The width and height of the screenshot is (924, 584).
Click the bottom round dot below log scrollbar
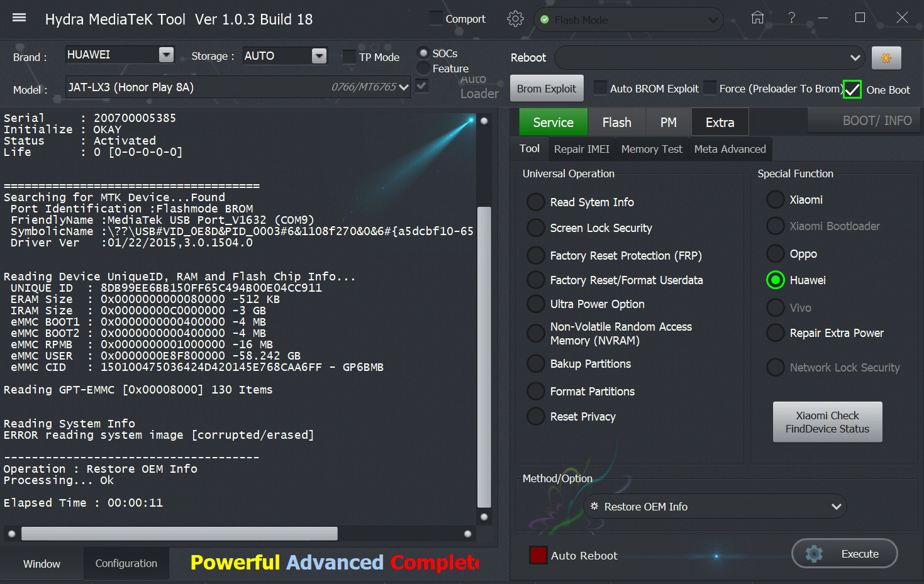(x=484, y=517)
